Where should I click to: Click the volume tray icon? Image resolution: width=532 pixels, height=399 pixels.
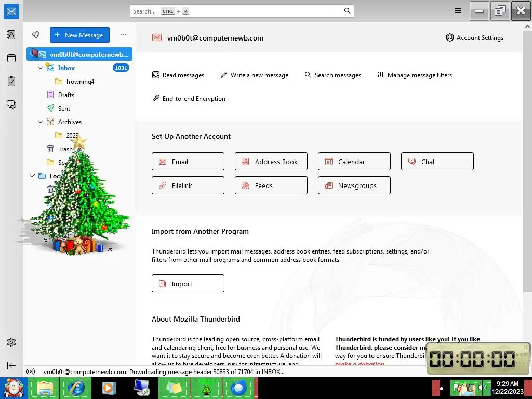click(x=482, y=388)
